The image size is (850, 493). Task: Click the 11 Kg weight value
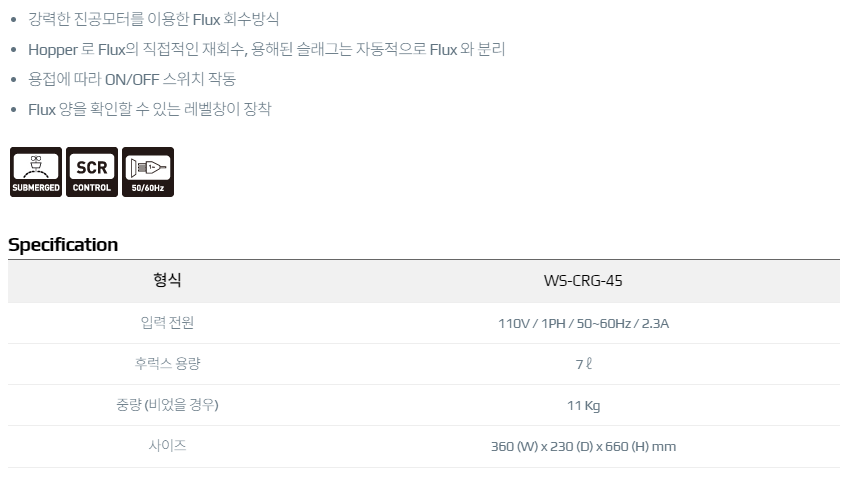(583, 405)
